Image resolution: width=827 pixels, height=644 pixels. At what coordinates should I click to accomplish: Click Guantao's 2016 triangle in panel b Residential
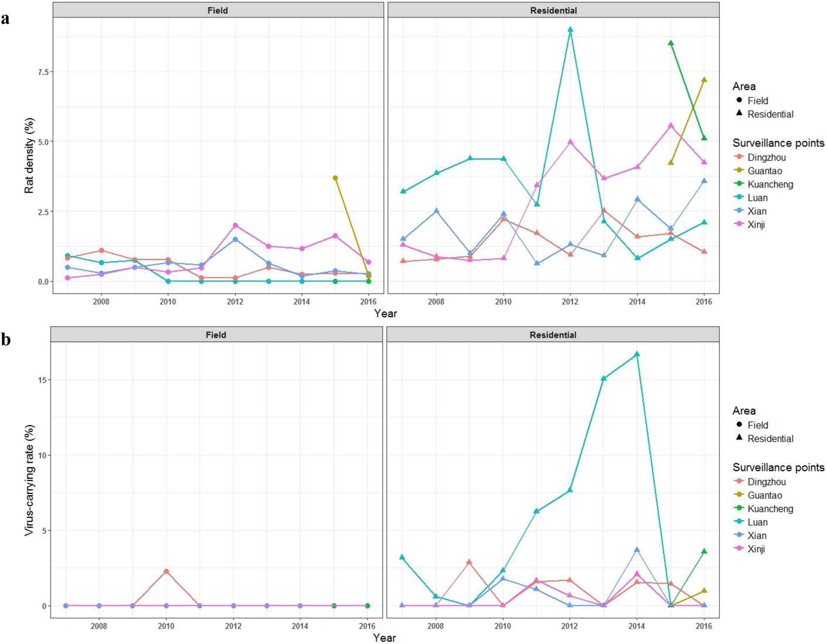coord(704,590)
